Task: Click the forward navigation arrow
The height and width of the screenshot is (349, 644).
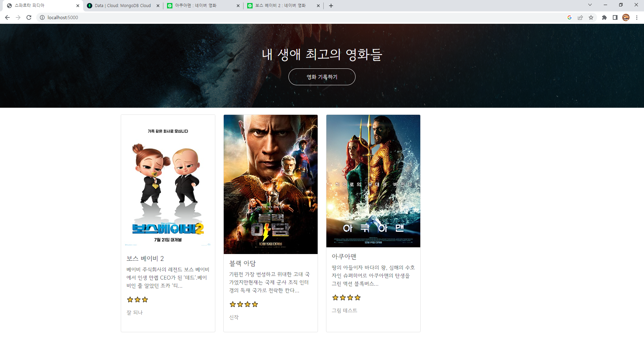Action: [x=18, y=17]
